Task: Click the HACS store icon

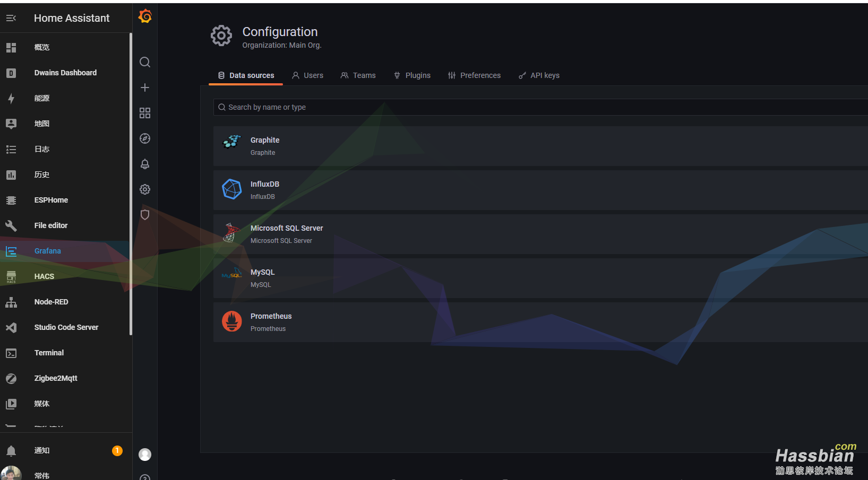Action: 11,276
